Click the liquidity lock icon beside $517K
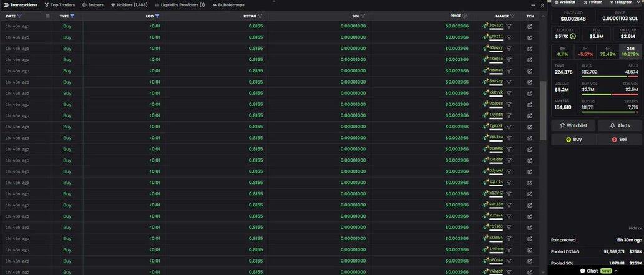 573,36
